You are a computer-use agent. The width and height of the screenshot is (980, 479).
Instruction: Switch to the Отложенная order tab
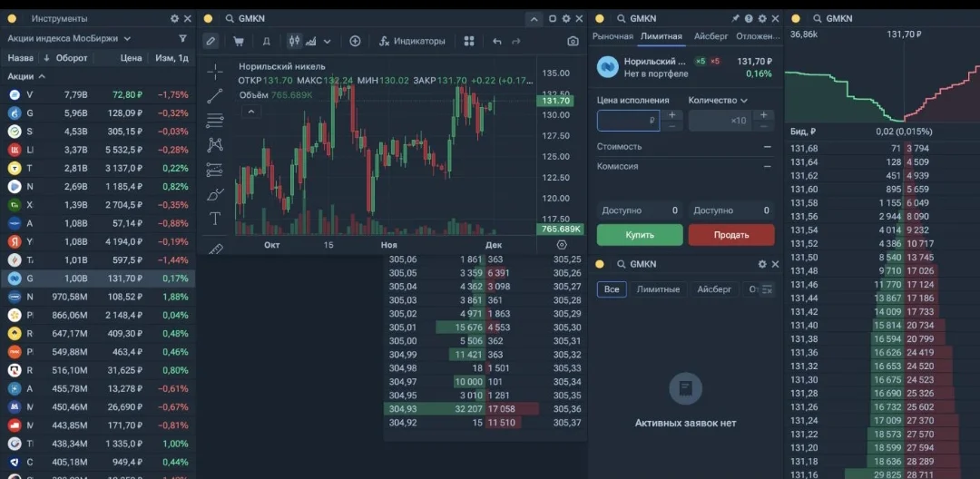[x=758, y=36]
